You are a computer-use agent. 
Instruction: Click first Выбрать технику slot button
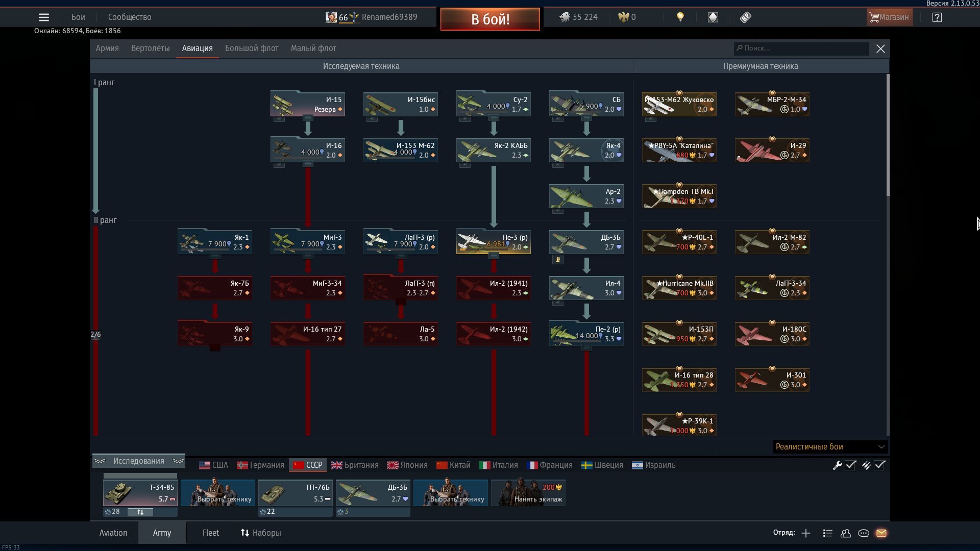218,493
